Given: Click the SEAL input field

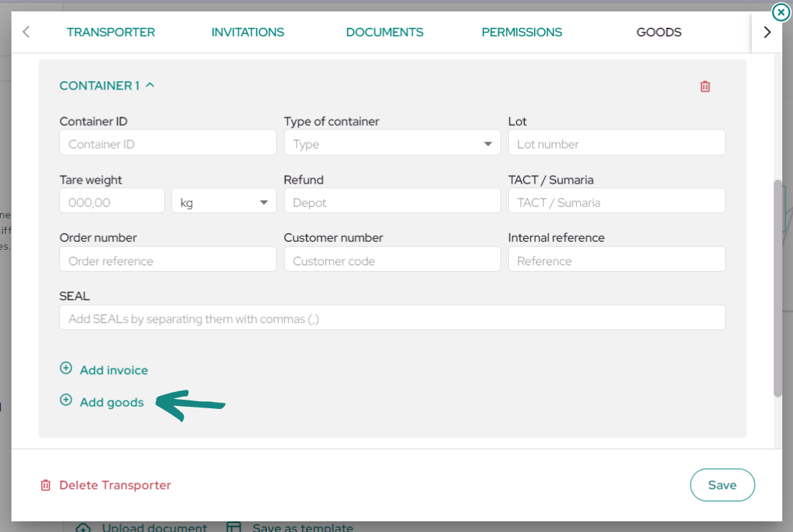Looking at the screenshot, I should tap(392, 318).
